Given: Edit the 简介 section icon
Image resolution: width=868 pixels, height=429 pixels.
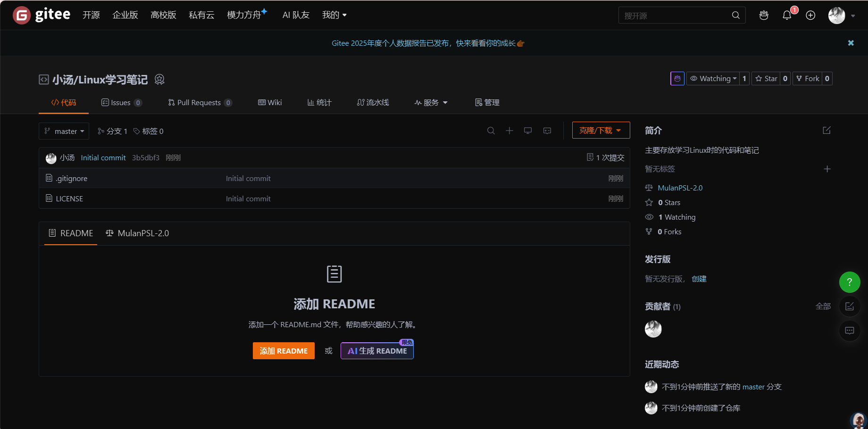Looking at the screenshot, I should (826, 130).
